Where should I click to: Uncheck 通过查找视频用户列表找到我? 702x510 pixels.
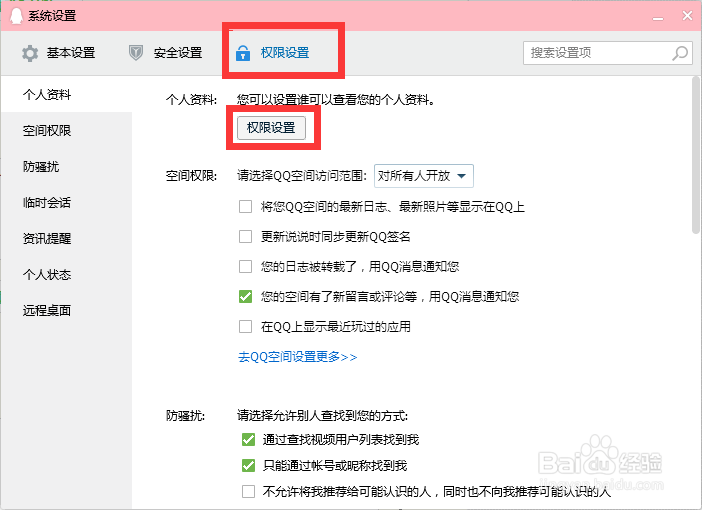coord(248,440)
